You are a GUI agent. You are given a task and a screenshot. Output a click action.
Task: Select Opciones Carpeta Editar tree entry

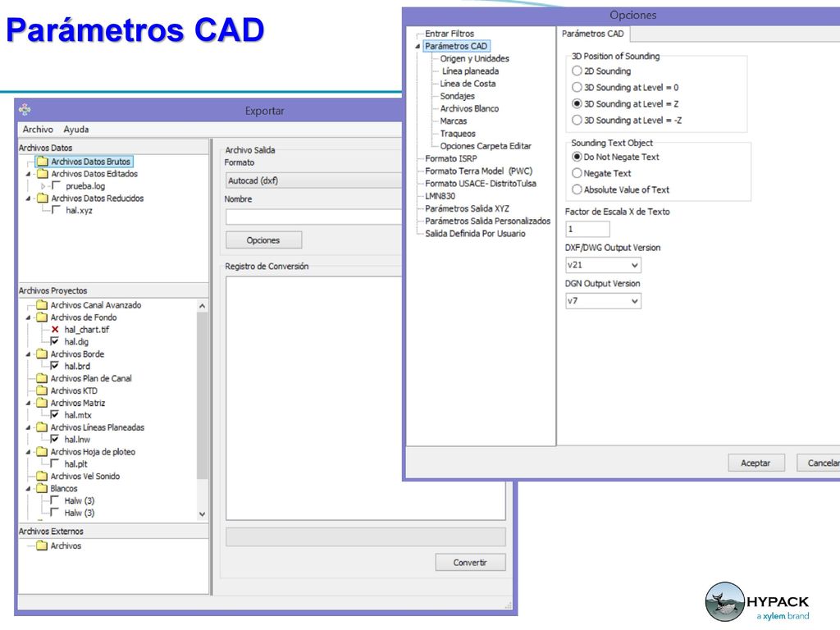486,146
